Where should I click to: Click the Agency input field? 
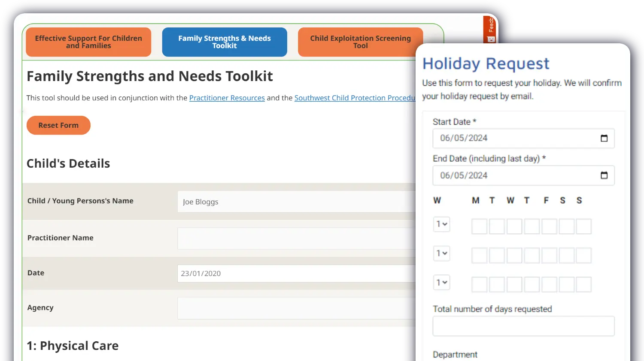[296, 308]
